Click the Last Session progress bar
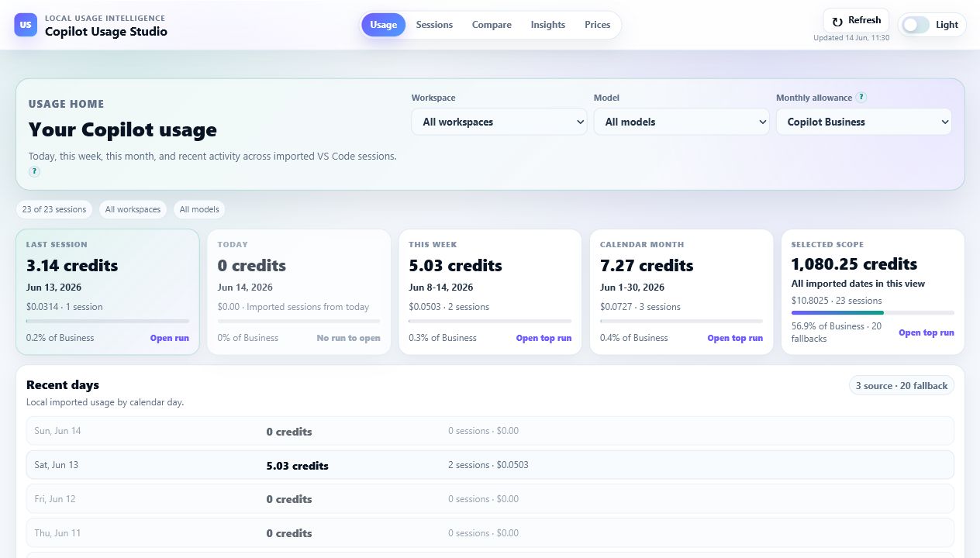This screenshot has height=558, width=980. (108, 321)
